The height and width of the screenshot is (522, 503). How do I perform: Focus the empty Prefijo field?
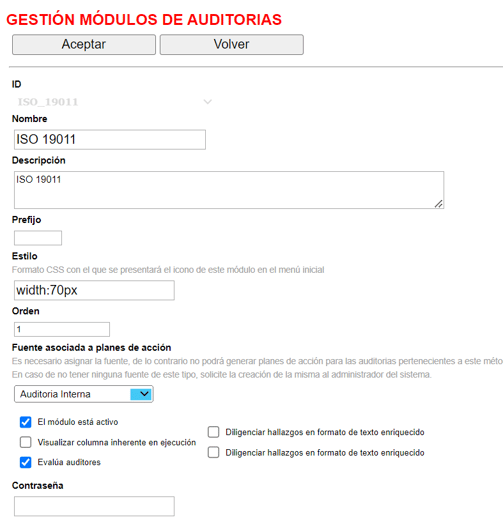[38, 238]
